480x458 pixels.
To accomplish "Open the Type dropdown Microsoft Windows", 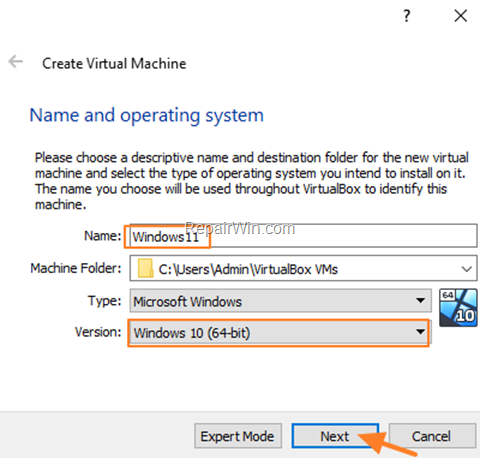I will tap(281, 301).
